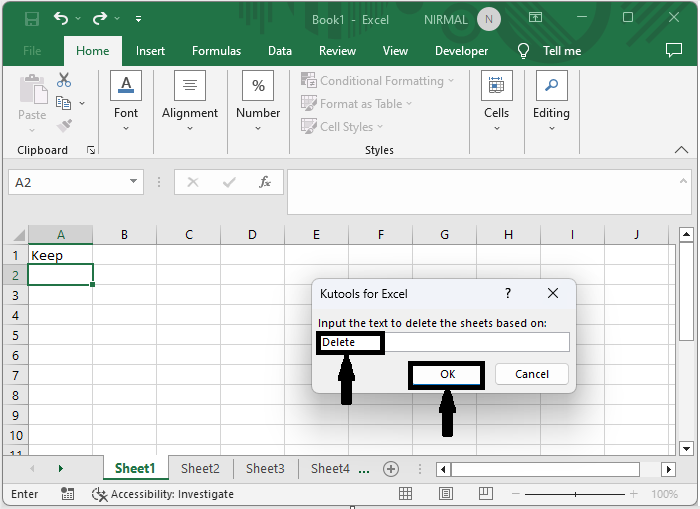Click Cancel in Kutools dialog
Viewport: 700px width, 509px height.
tap(532, 374)
